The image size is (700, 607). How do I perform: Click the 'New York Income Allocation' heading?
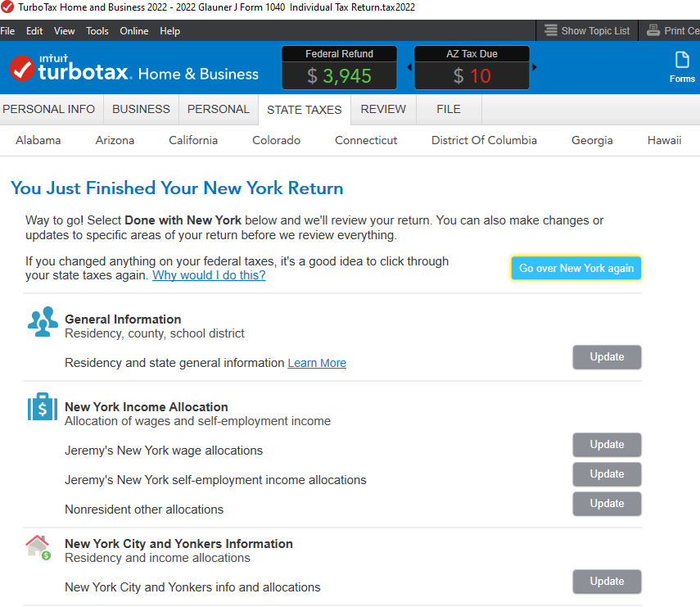[147, 407]
